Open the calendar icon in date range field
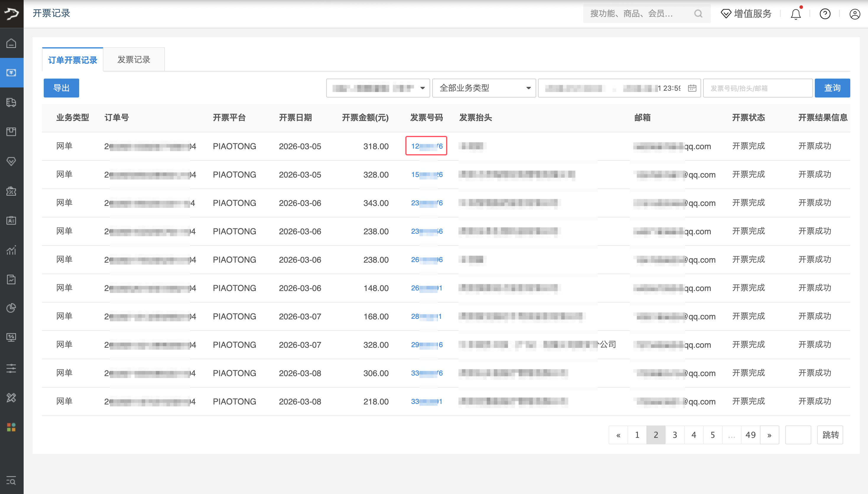 point(692,88)
